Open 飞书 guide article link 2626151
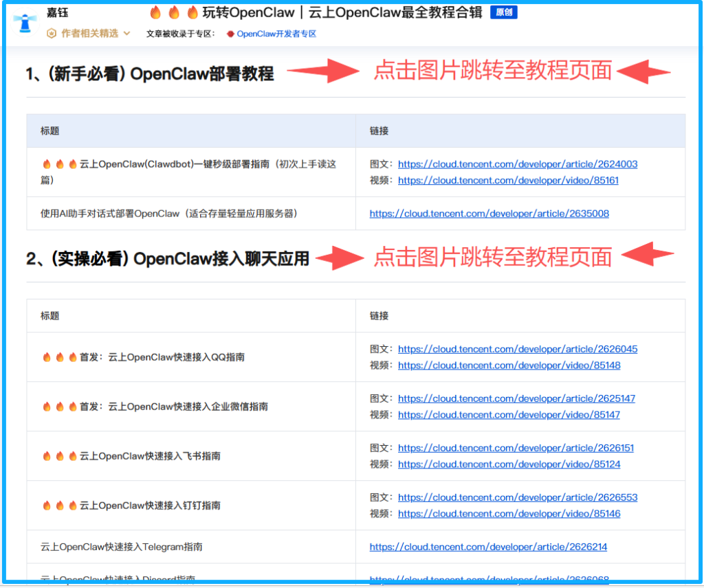The height and width of the screenshot is (588, 704). coord(516,448)
